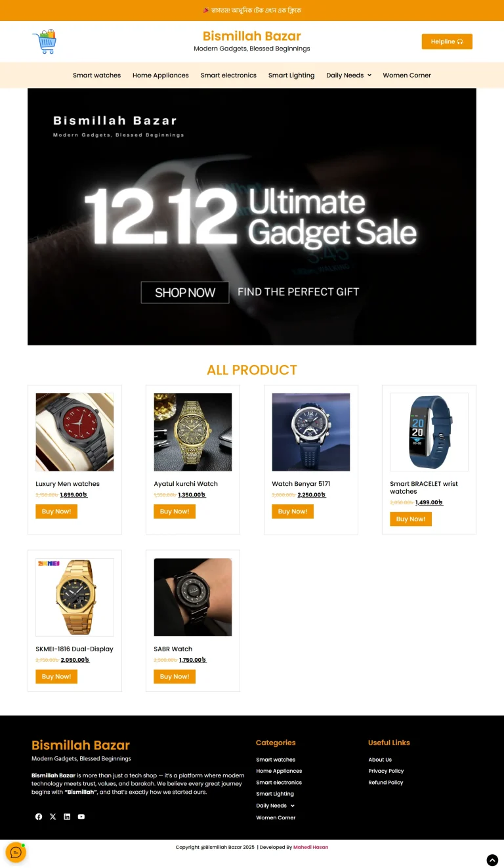This screenshot has height=868, width=504.
Task: Visit the Mahedi Hasan developer link
Action: [x=310, y=847]
